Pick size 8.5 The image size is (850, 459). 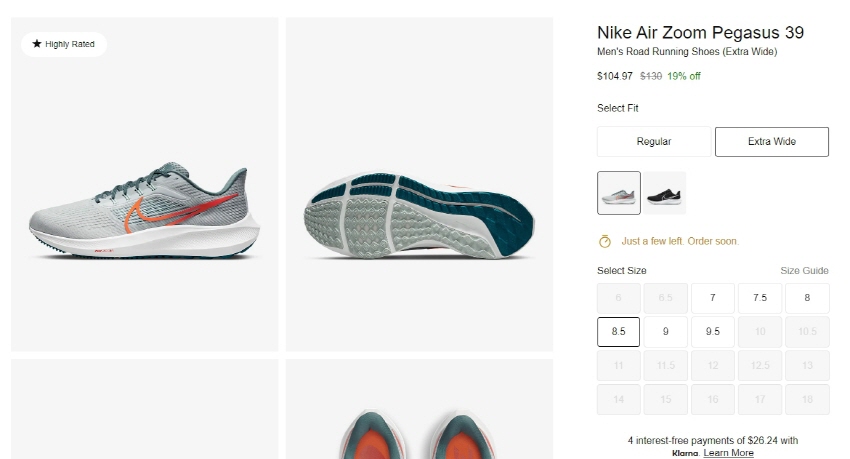(618, 332)
